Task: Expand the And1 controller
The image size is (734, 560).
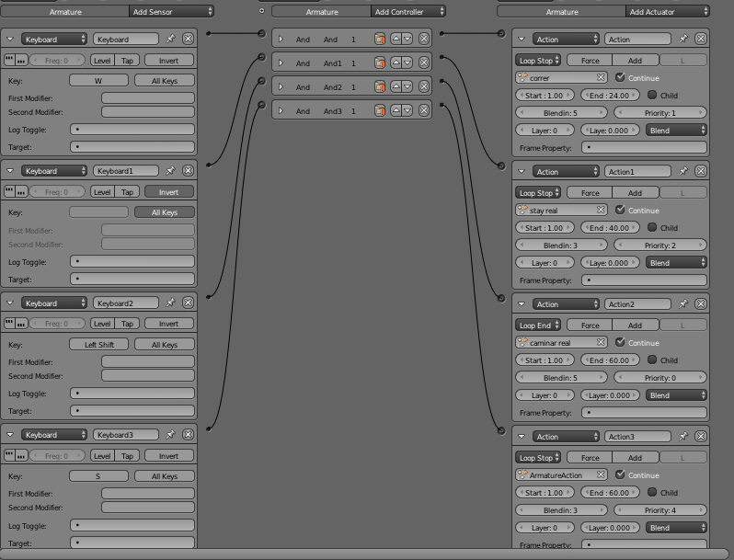Action: [x=281, y=63]
